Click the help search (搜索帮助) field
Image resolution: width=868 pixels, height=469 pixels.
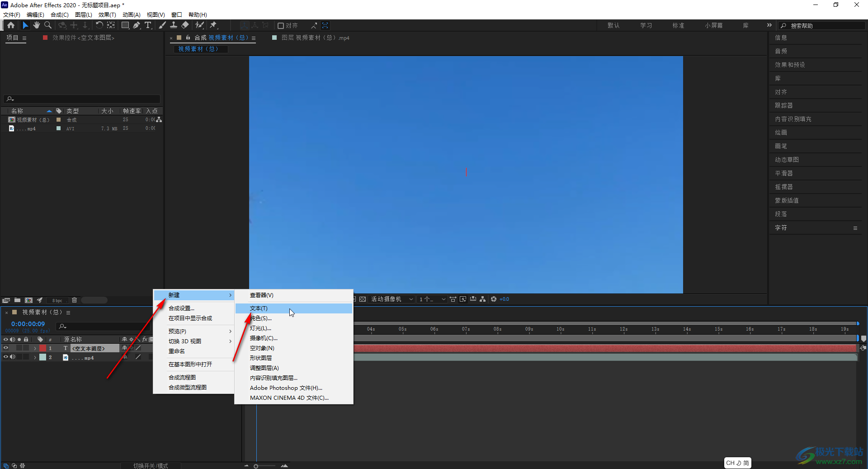click(x=821, y=26)
